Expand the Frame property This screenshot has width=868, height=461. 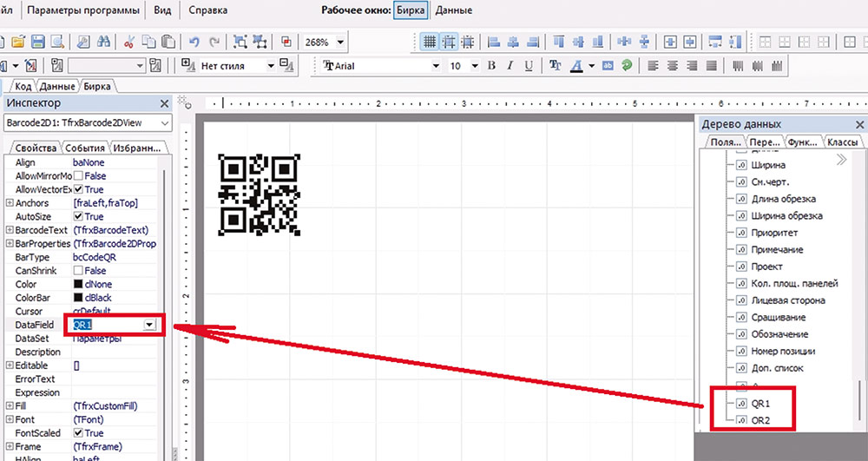10,446
